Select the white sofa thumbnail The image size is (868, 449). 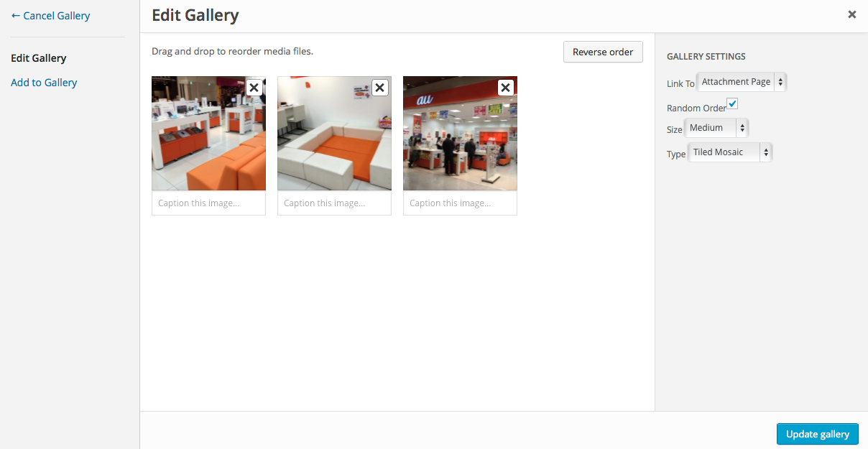(x=334, y=134)
